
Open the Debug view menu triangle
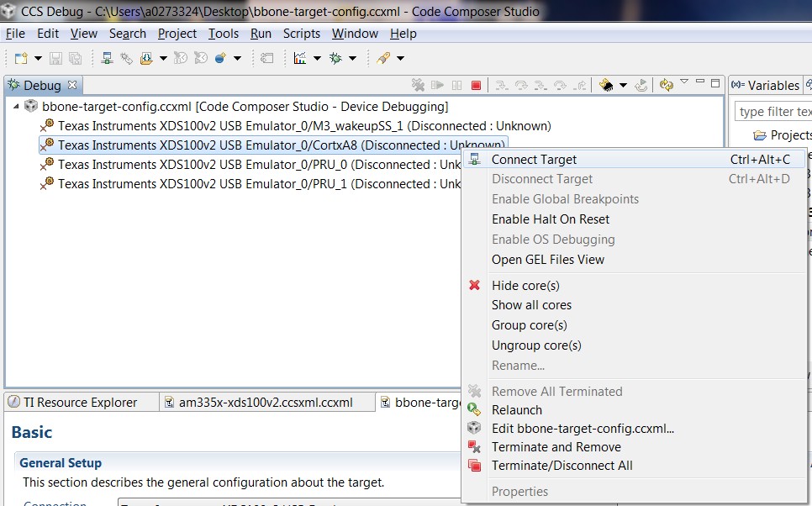(684, 82)
